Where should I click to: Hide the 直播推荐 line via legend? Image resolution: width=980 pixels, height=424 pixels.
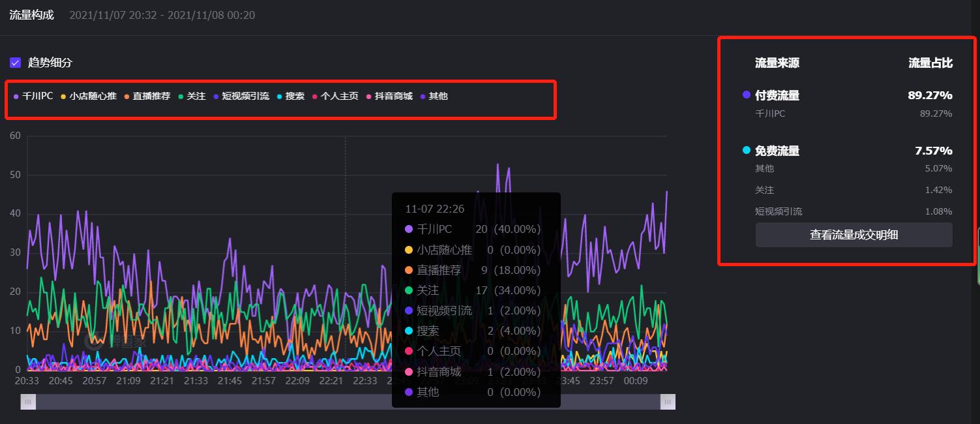click(x=147, y=96)
